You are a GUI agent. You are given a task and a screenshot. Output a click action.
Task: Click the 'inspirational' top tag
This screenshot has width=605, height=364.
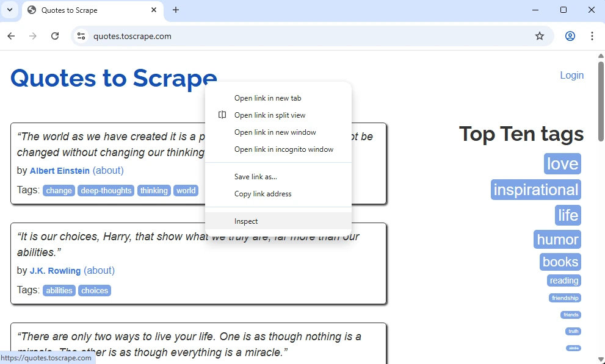[535, 190]
